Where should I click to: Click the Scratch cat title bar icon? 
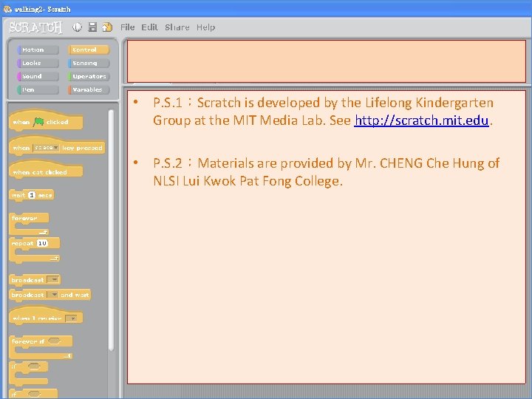point(7,9)
